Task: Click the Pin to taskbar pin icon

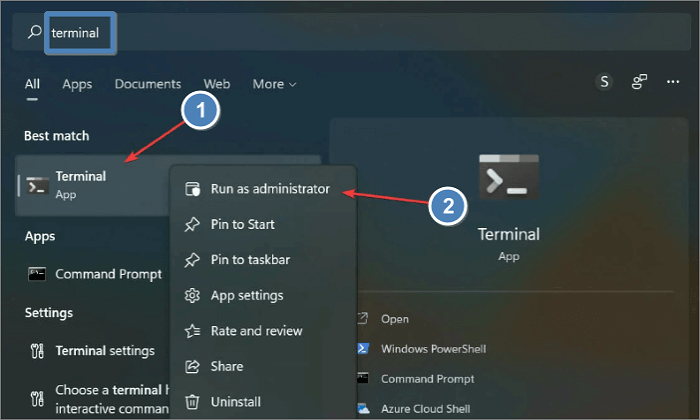Action: pos(192,260)
